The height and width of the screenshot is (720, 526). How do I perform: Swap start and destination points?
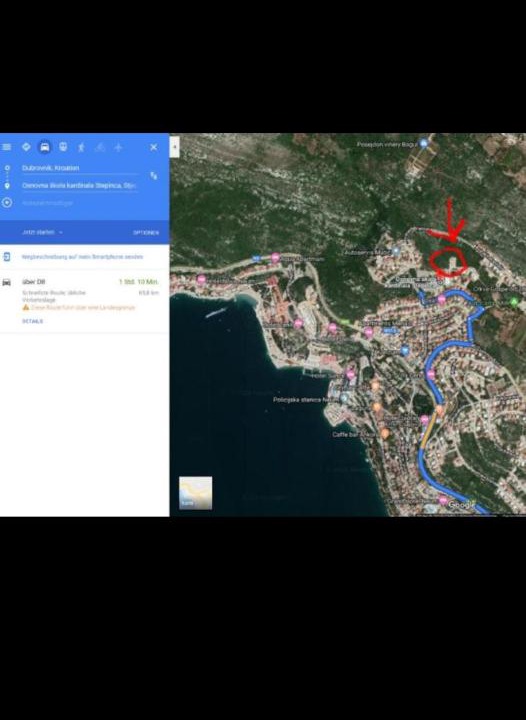tap(154, 176)
